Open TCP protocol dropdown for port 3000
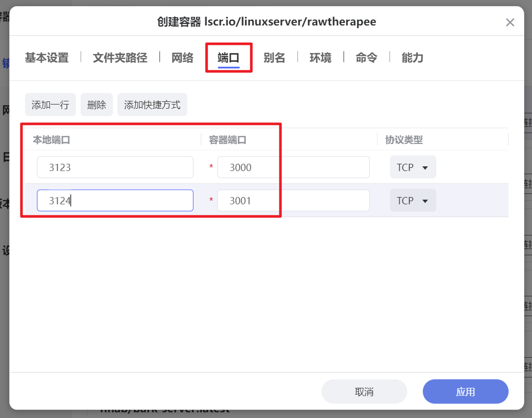 tap(413, 167)
